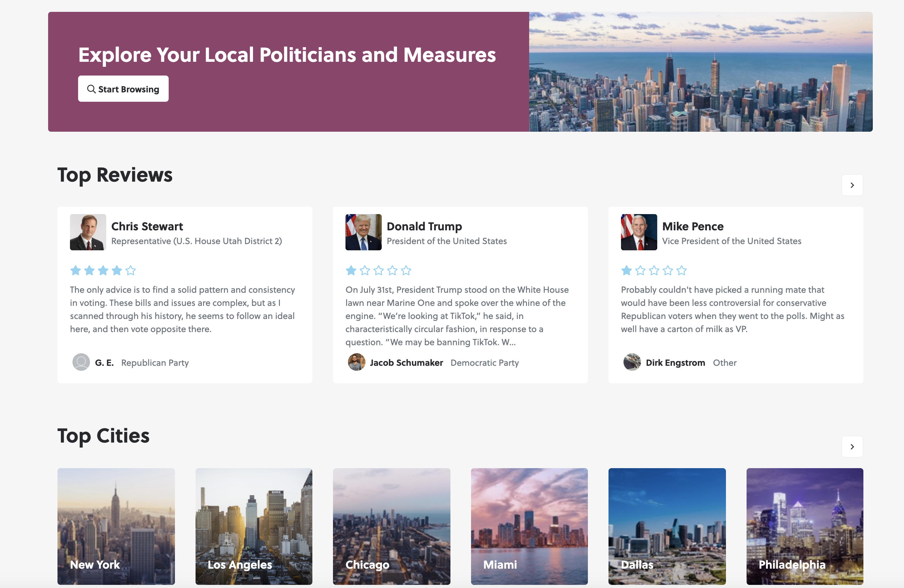Expand more reviews with the Top Reviews chevron

852,185
